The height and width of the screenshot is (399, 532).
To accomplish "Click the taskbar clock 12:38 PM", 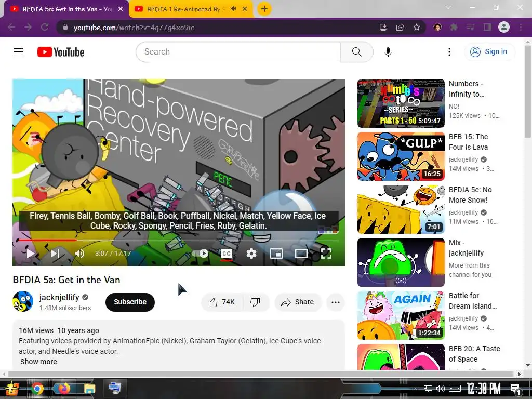I will click(x=484, y=389).
